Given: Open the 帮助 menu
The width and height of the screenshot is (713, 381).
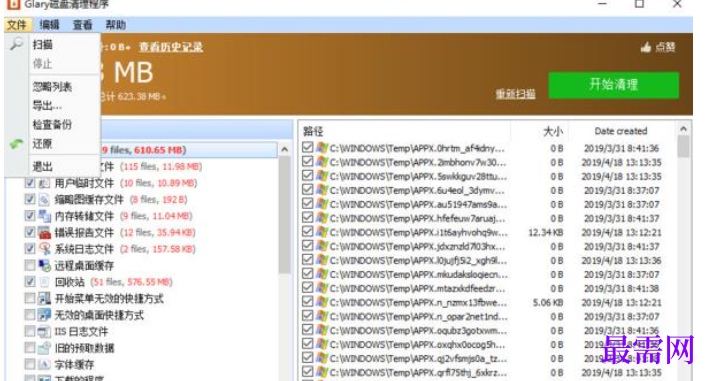Looking at the screenshot, I should coord(115,25).
